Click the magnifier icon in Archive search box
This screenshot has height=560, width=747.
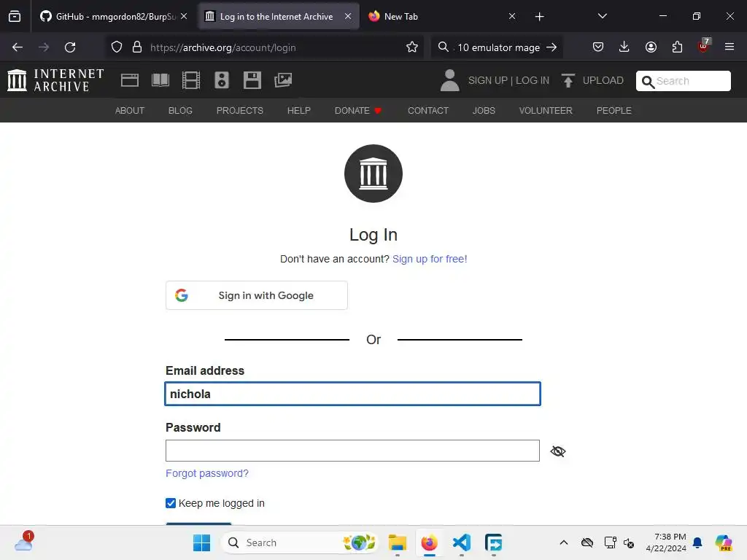(648, 82)
